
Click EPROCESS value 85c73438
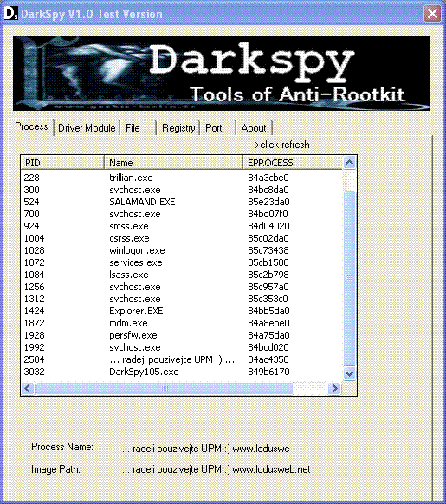tap(268, 250)
